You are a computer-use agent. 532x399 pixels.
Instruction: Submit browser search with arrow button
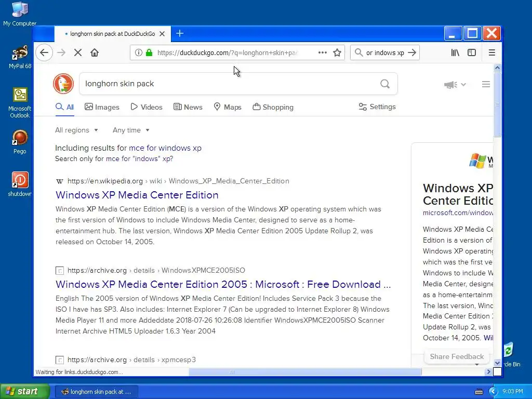(x=412, y=52)
